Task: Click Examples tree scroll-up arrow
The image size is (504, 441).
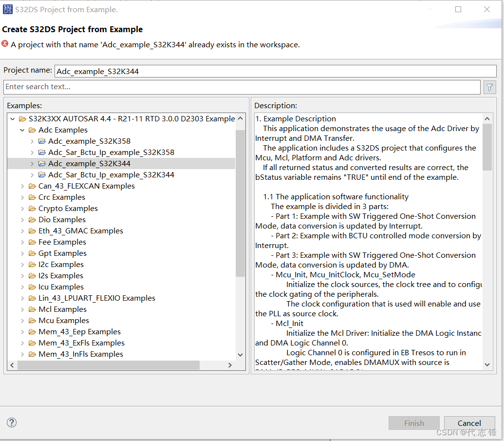Action: point(240,119)
